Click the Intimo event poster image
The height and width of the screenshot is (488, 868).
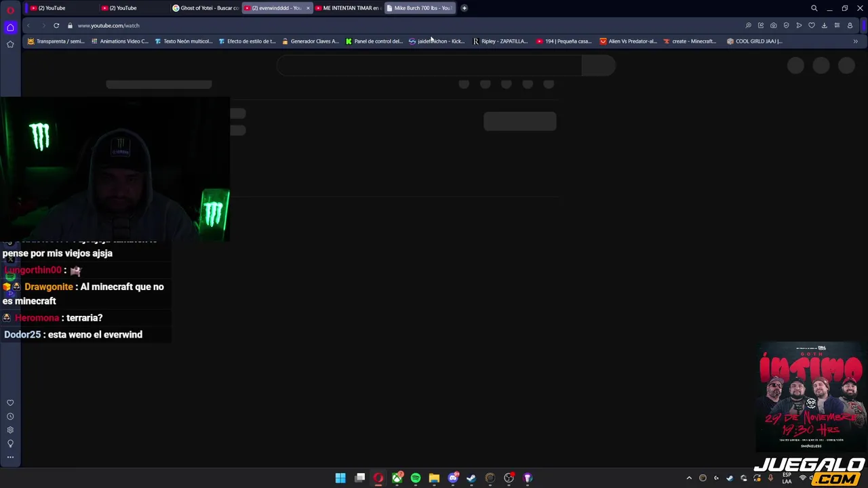point(811,396)
